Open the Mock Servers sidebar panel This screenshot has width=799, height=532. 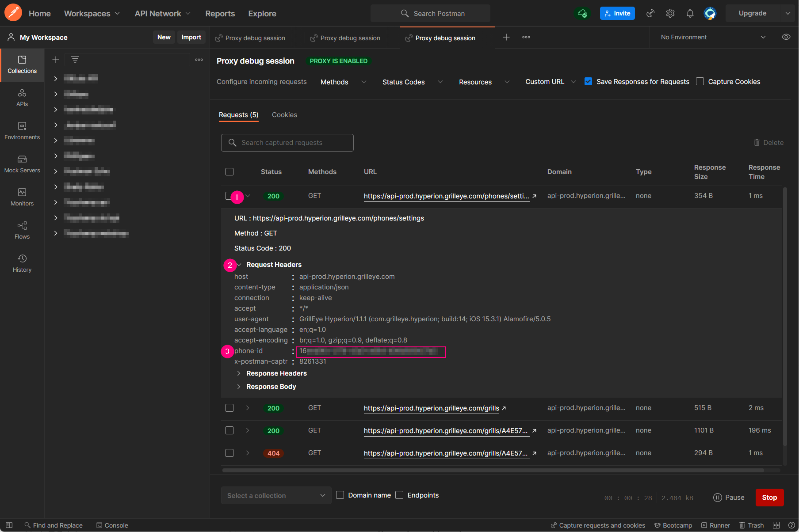point(22,164)
